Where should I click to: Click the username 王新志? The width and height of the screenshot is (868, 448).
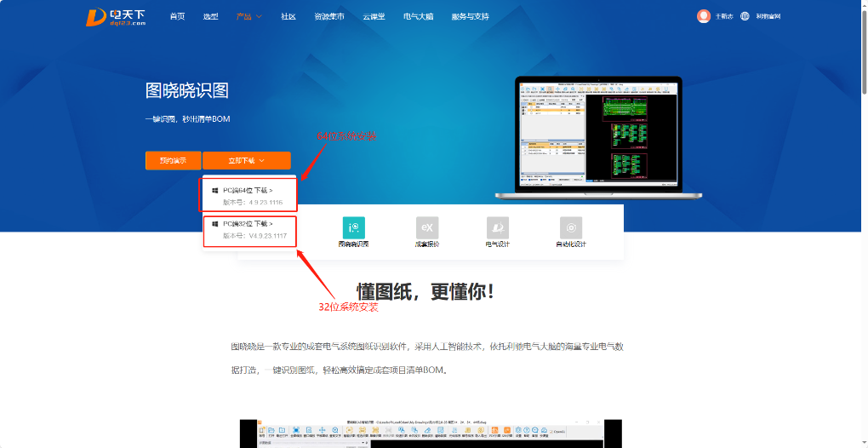click(x=724, y=17)
